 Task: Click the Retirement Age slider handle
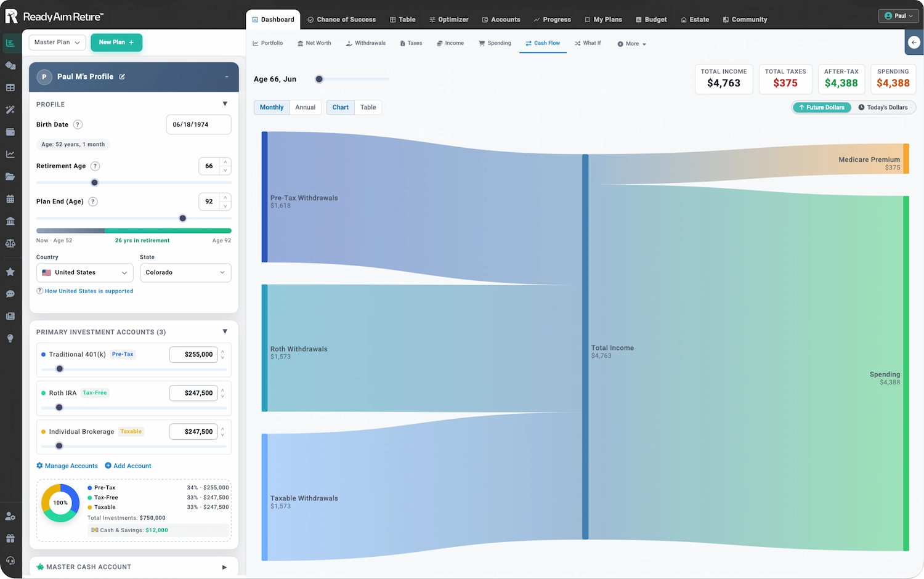coord(94,182)
